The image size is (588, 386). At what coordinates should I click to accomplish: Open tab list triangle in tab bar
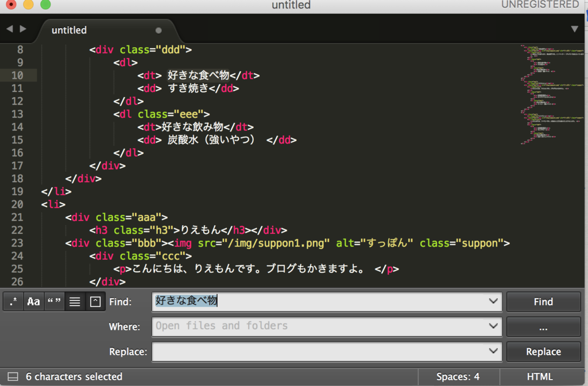click(x=574, y=29)
